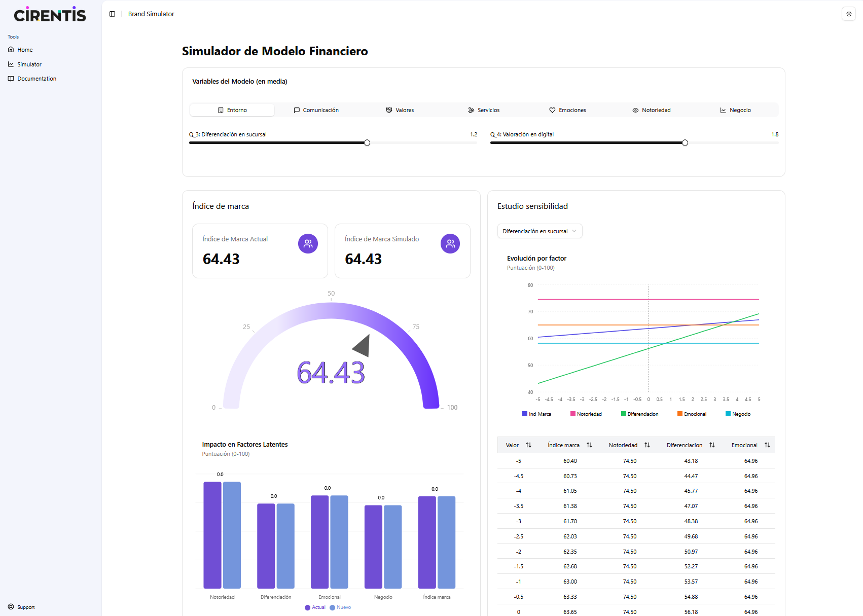Open the Negocio tab
Screen dimensions: 863x616
pyautogui.click(x=736, y=110)
